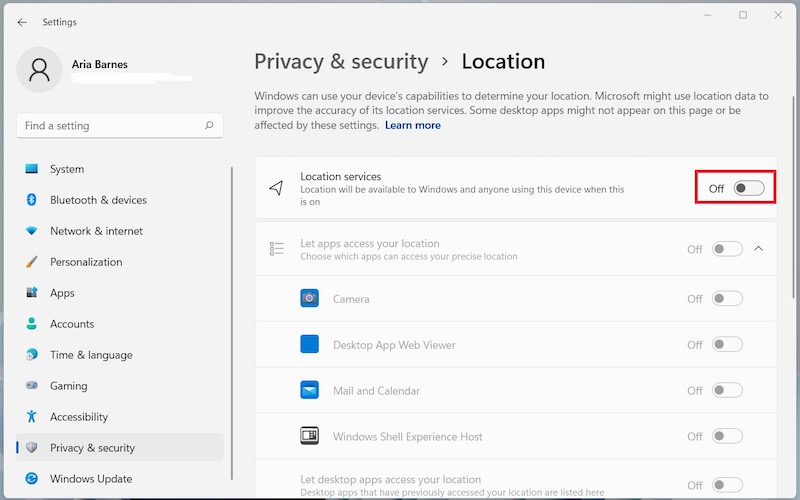The image size is (800, 500).
Task: Click the Bluetooth & devices icon
Action: (x=32, y=200)
